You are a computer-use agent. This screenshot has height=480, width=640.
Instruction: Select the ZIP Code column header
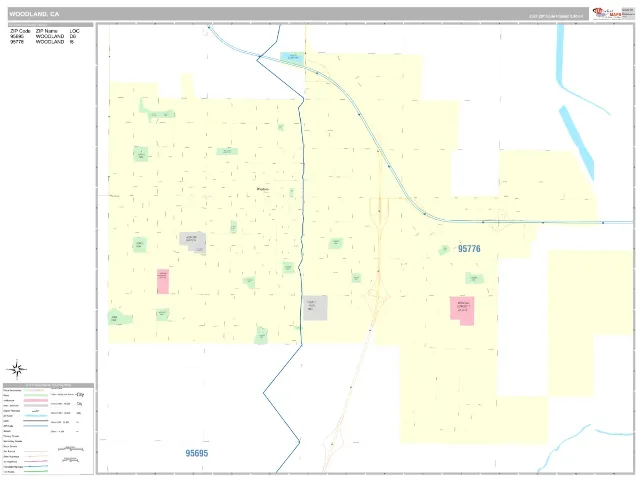pos(20,31)
